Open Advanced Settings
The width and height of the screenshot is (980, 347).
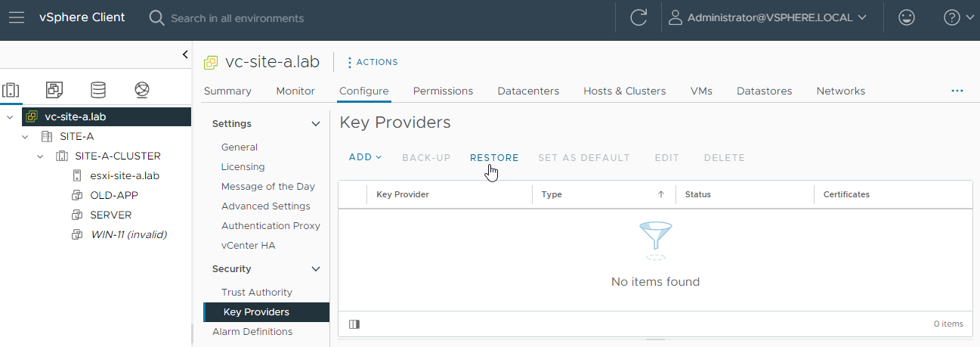[x=266, y=206]
